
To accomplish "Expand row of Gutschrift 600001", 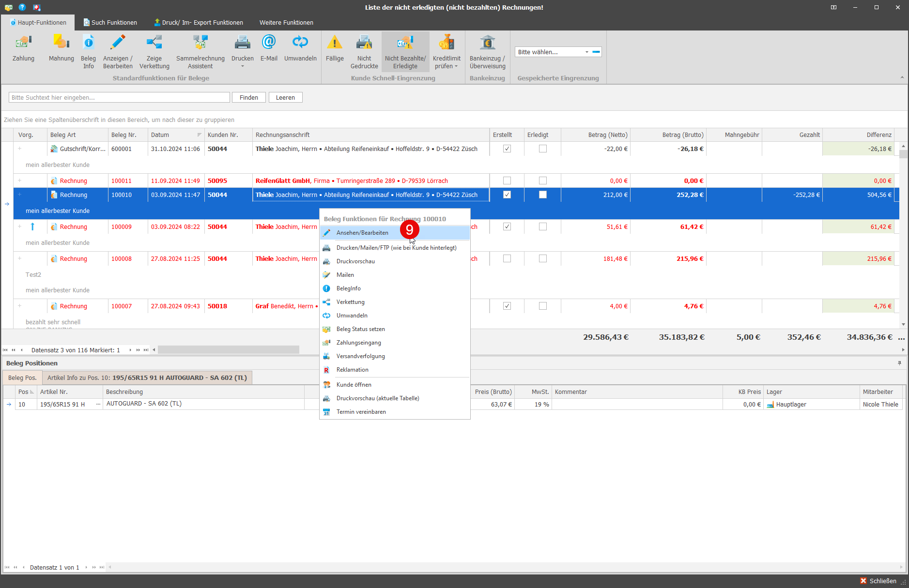I will [20, 149].
